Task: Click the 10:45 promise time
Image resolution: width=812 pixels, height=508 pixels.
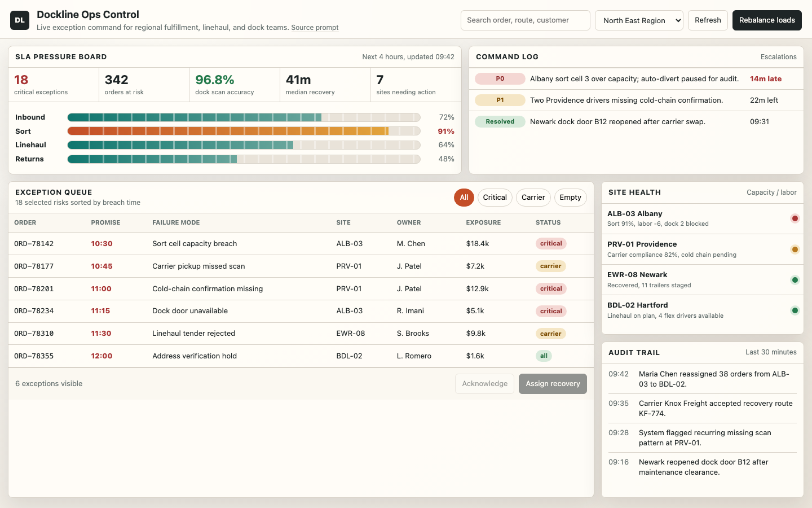Action: tap(101, 266)
